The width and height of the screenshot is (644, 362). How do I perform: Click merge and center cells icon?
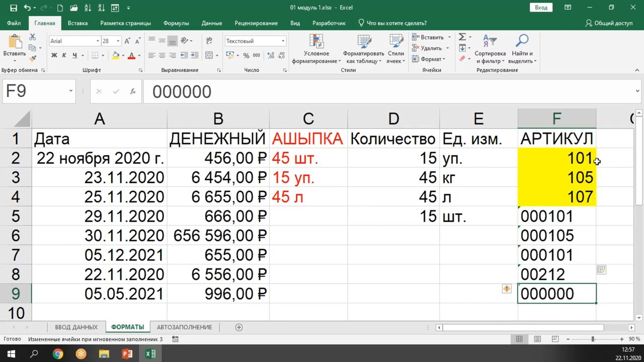click(x=208, y=55)
